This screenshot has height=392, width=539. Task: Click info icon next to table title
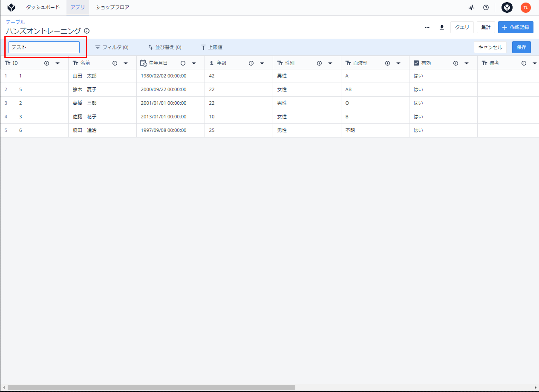(x=87, y=31)
